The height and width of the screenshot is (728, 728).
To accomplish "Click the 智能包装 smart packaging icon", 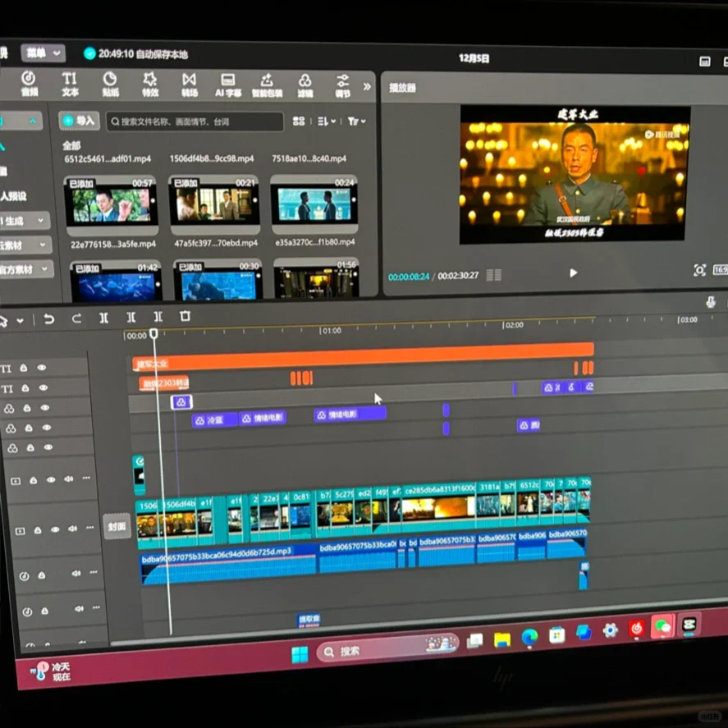I will [x=267, y=85].
